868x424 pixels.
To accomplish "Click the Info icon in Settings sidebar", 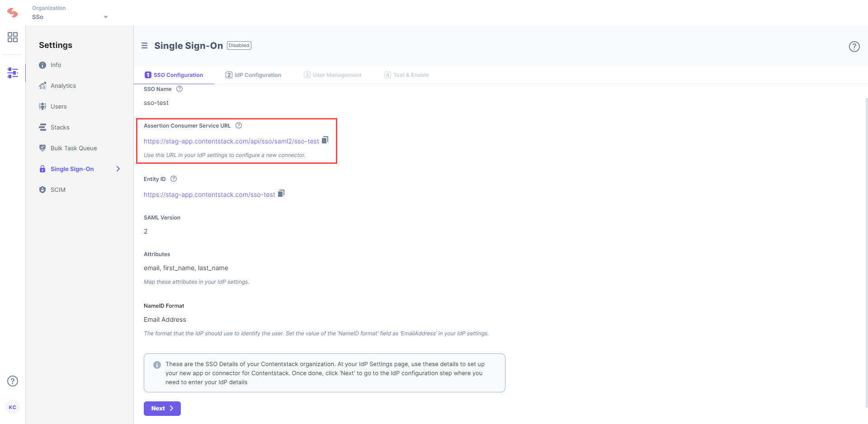I will [x=42, y=65].
